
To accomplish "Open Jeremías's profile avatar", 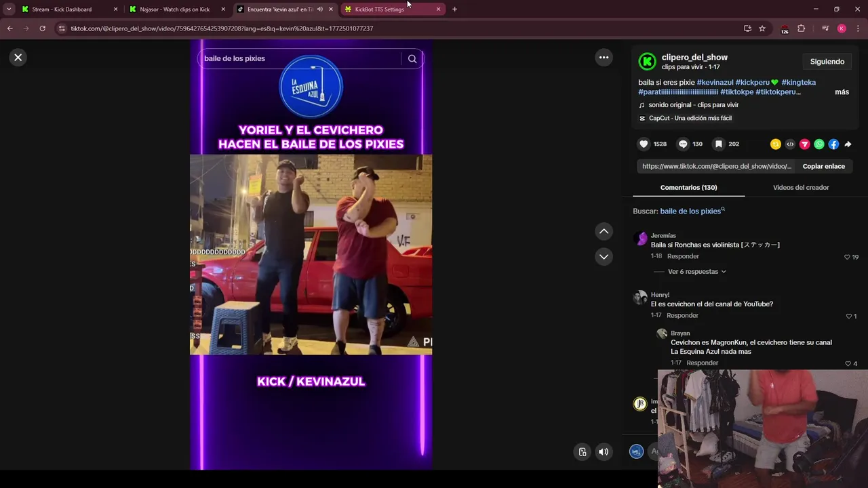I will 640,239.
